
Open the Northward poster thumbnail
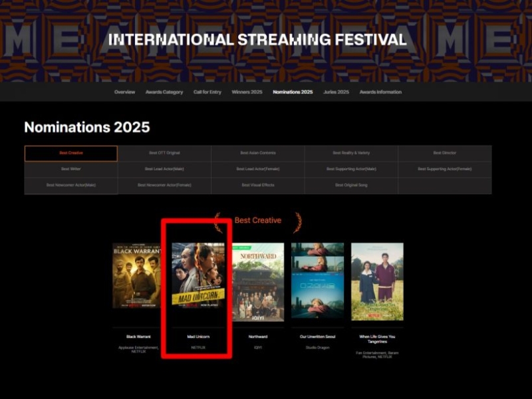coord(258,281)
